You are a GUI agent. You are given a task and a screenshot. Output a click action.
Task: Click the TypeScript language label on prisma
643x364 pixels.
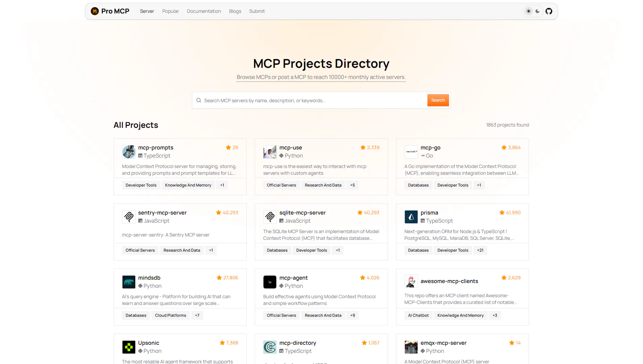pos(439,221)
